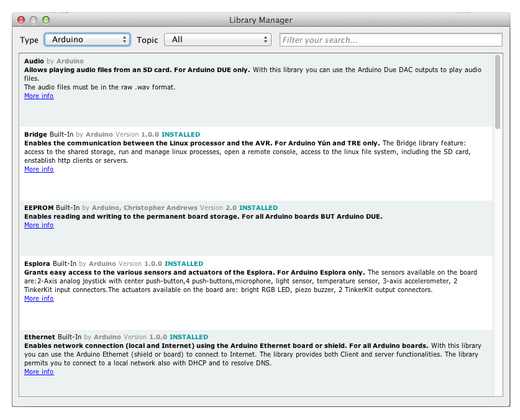Image resolution: width=520 pixels, height=420 pixels.
Task: Open More info link for Bridge library
Action: [x=39, y=169]
